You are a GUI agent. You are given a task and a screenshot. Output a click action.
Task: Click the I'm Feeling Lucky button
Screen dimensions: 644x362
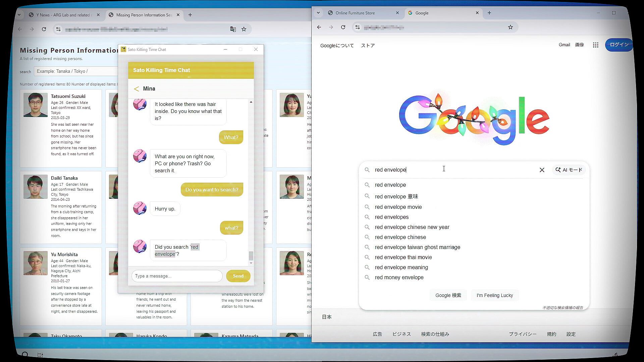coord(494,295)
